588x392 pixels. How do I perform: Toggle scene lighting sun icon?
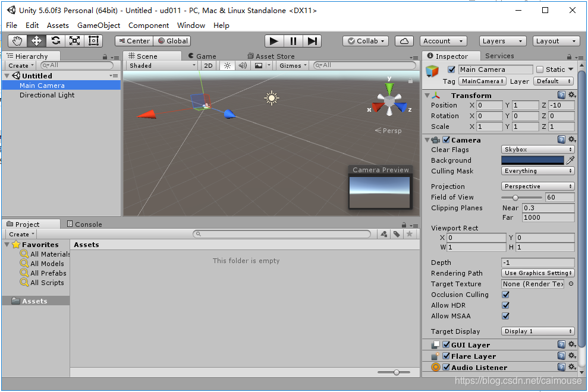click(x=227, y=65)
